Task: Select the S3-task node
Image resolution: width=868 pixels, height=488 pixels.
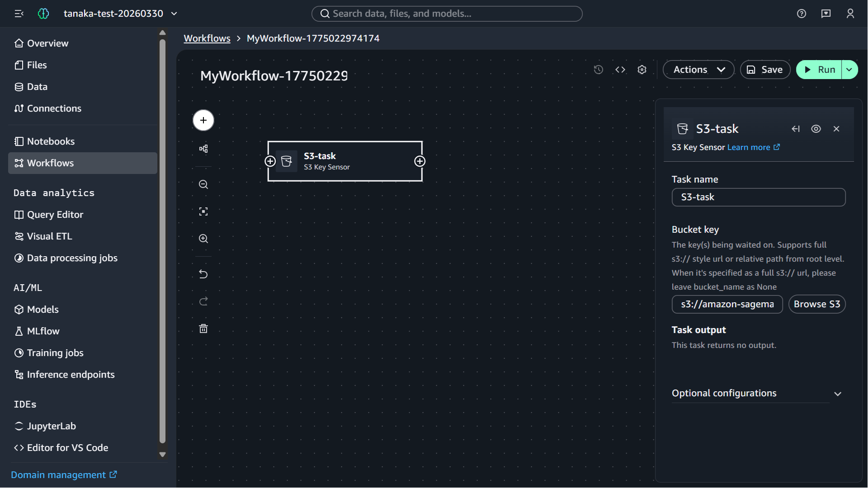Action: click(345, 161)
